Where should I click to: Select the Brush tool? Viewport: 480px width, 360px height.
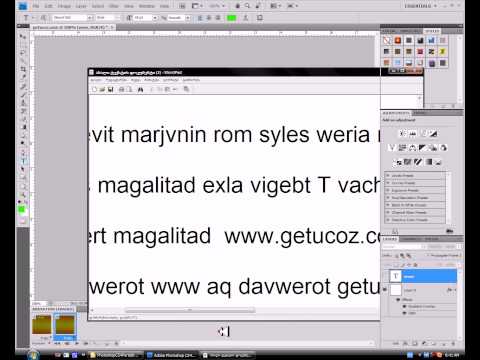(23, 94)
